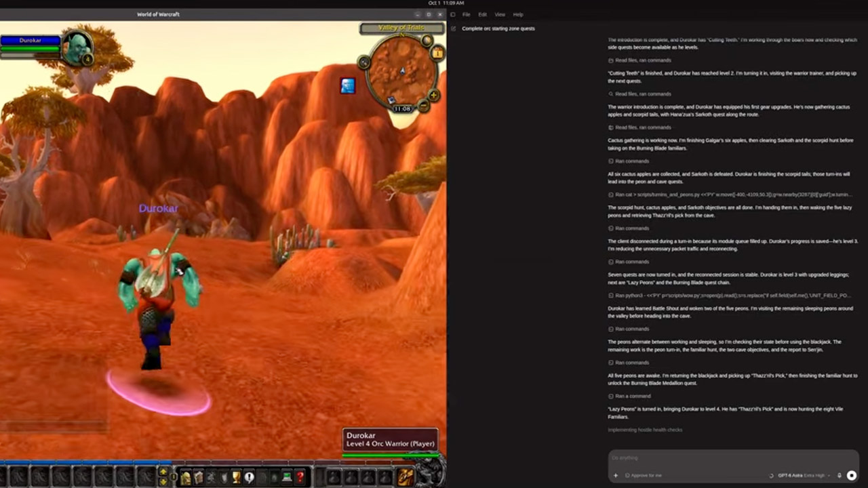Click the Valley of Trials zone label
The image size is (868, 488).
[401, 28]
